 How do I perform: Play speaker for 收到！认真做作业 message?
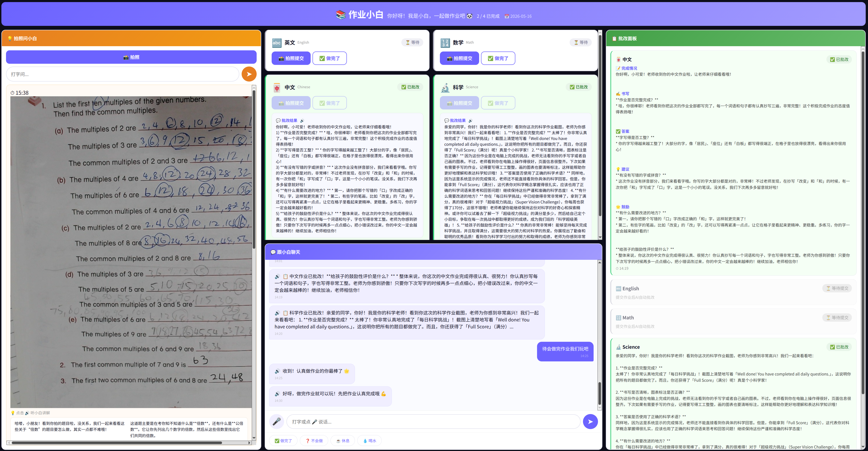tap(277, 371)
